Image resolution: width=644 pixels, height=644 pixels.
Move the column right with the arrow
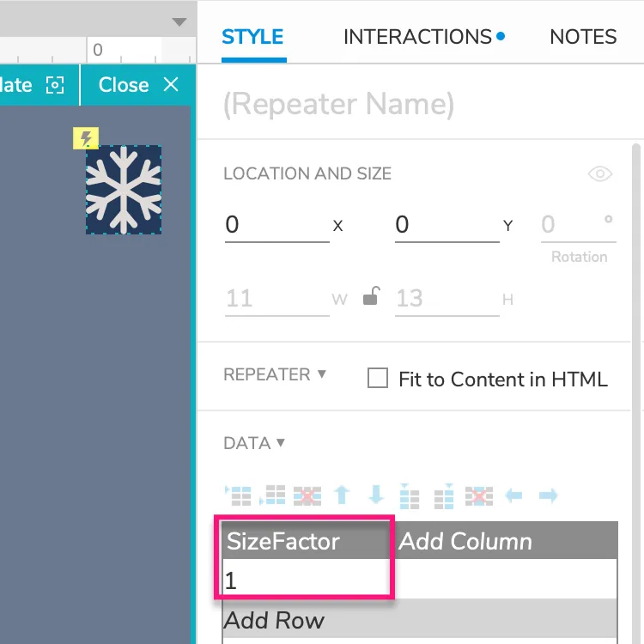[x=548, y=495]
